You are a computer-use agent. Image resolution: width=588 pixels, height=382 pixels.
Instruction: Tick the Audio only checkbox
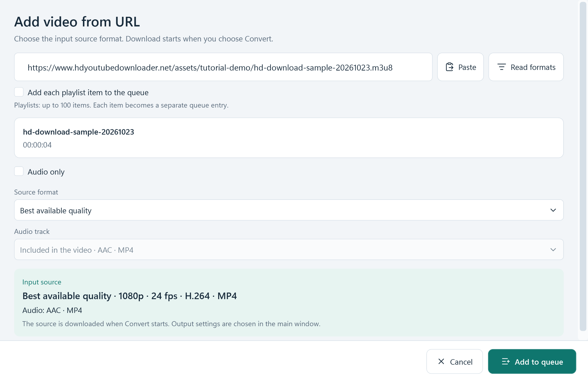(x=19, y=171)
